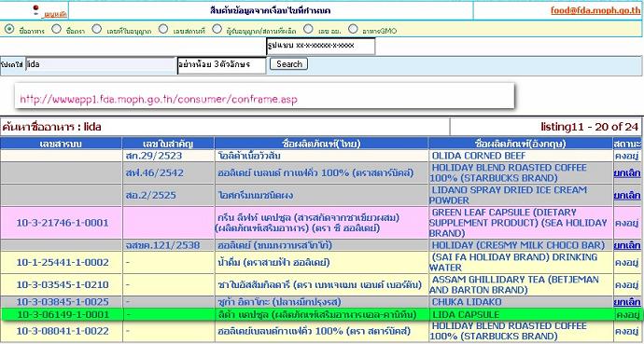Viewport: 644px width, 344px height.
Task: Click คงอยู่ status in LIDA CAPSULE row
Action: (627, 315)
